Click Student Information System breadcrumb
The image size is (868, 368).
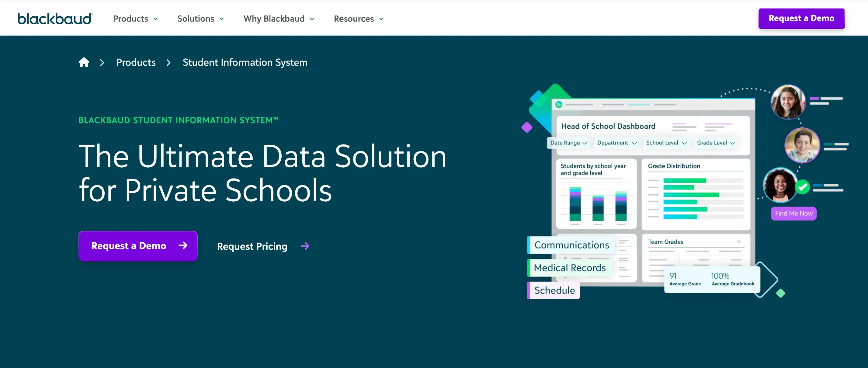245,62
